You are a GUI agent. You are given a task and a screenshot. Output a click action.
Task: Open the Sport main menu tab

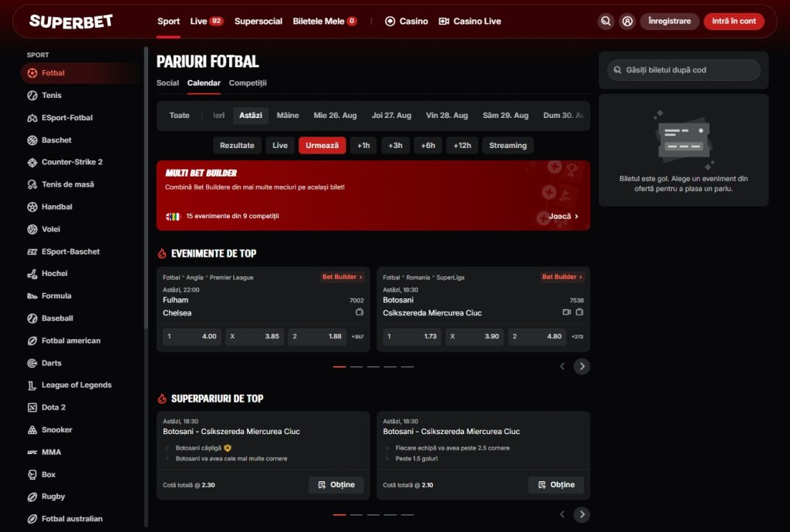[x=168, y=21]
